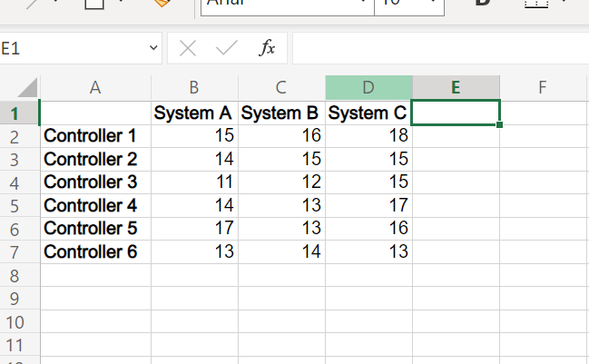This screenshot has width=589, height=364.
Task: Click the "Controller 4" cell
Action: pos(96,206)
